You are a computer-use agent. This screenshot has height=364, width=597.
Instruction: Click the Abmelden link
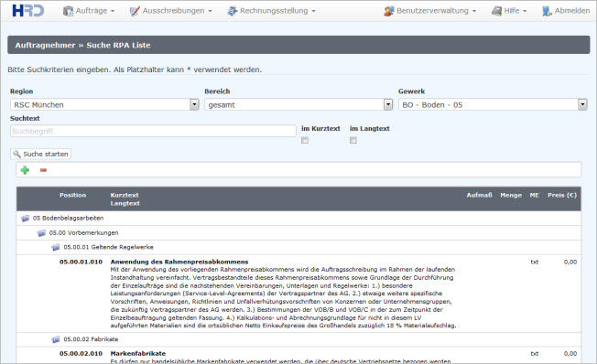point(566,11)
